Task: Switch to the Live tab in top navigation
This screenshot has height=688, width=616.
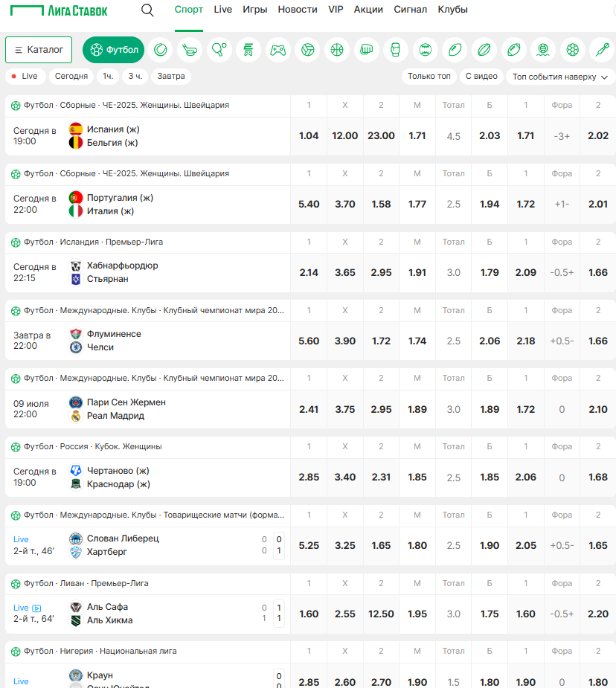Action: tap(223, 10)
